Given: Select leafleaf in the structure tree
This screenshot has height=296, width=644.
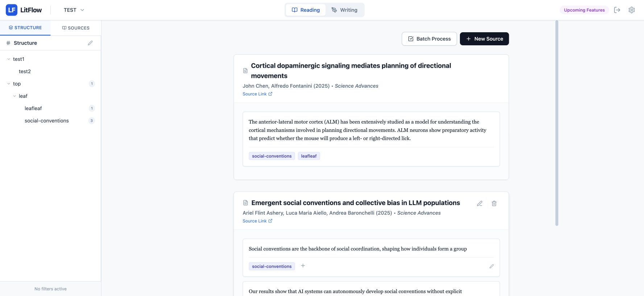Looking at the screenshot, I should point(33,108).
